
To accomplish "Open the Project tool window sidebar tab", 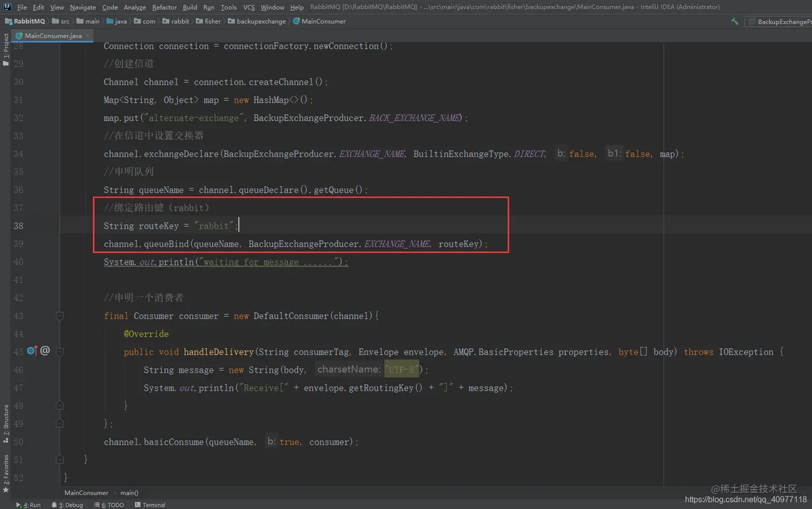I will (6, 49).
